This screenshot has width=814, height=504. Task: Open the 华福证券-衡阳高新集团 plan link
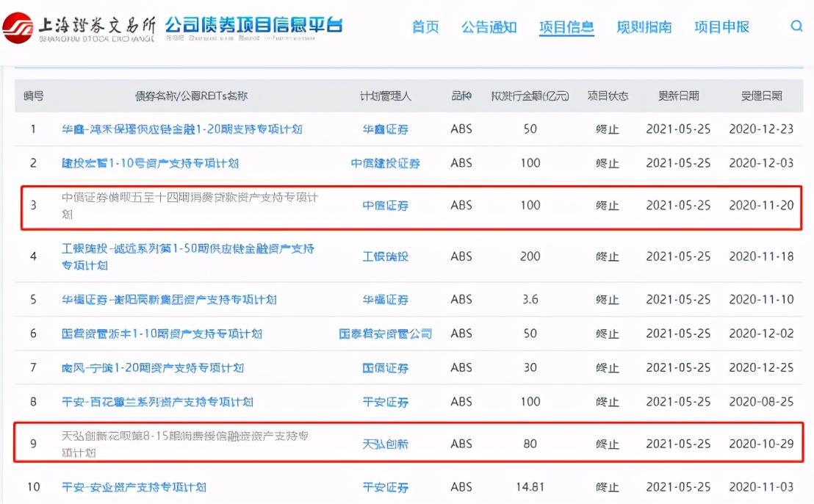click(x=169, y=300)
